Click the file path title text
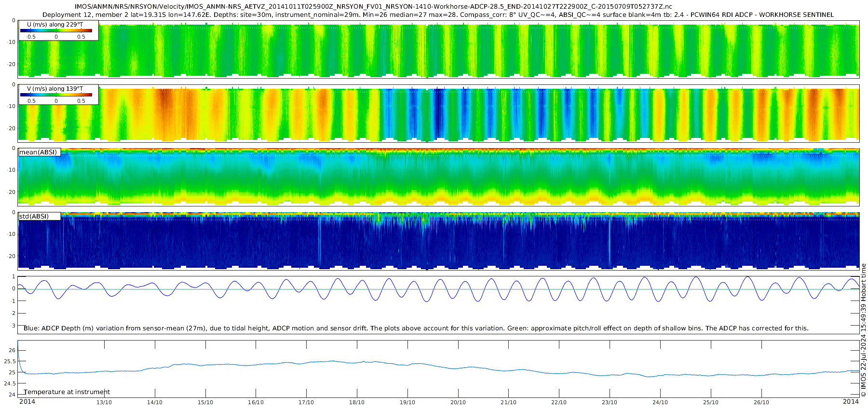The image size is (868, 410). (373, 7)
